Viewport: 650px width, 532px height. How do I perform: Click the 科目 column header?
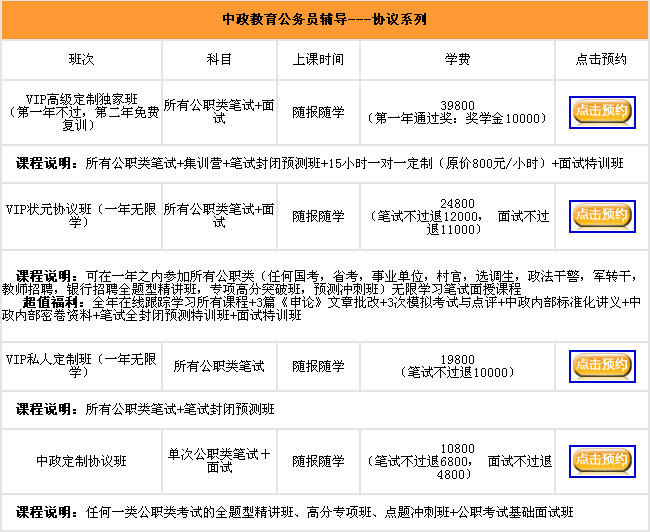click(219, 59)
